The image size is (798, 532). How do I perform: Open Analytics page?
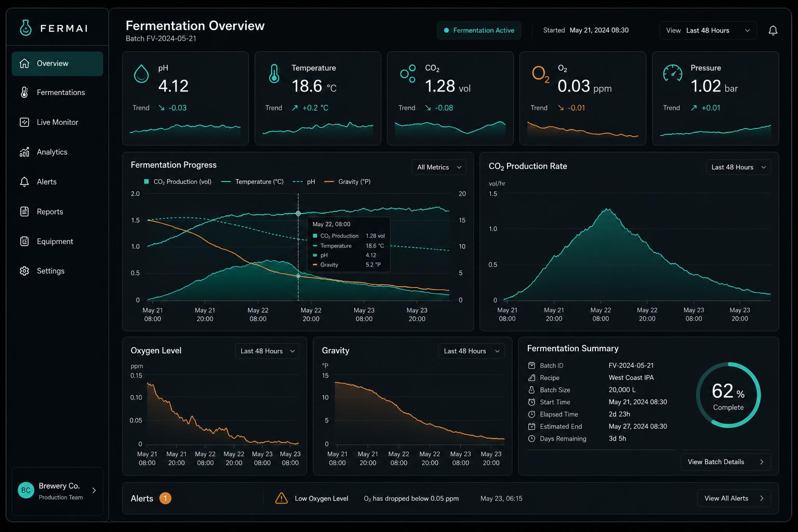coord(57,152)
